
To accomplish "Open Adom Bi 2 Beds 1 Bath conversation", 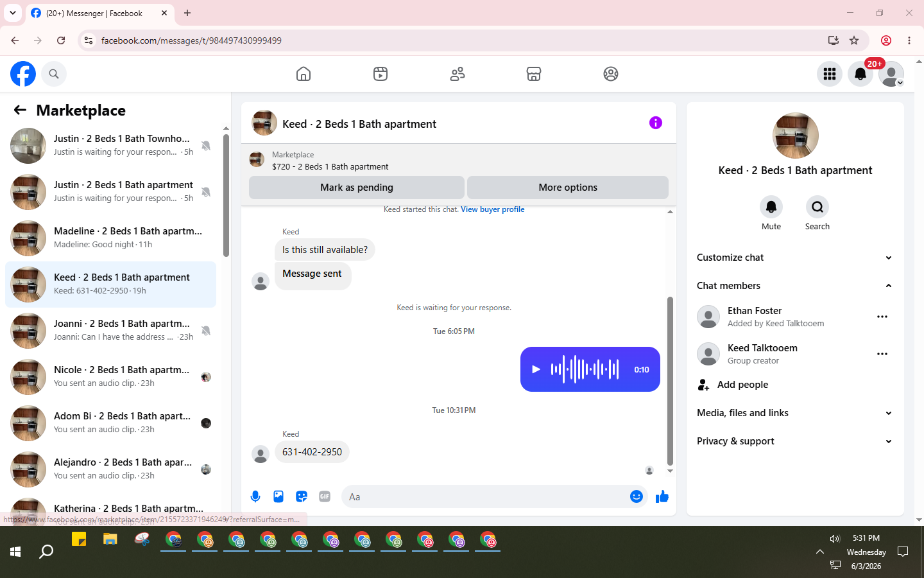I will (110, 423).
